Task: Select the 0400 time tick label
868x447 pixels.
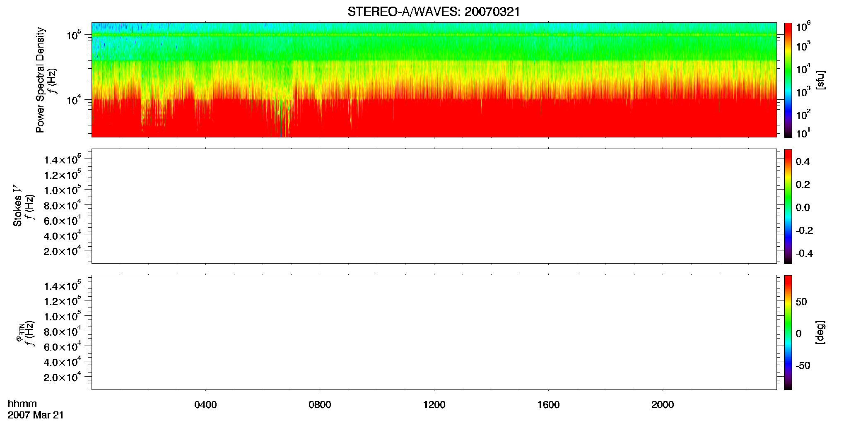Action: pos(205,405)
